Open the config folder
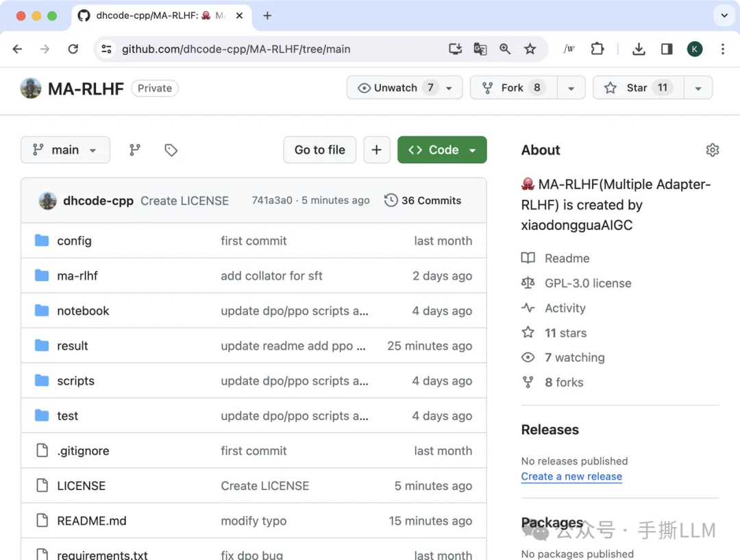Image resolution: width=740 pixels, height=560 pixels. pos(74,241)
